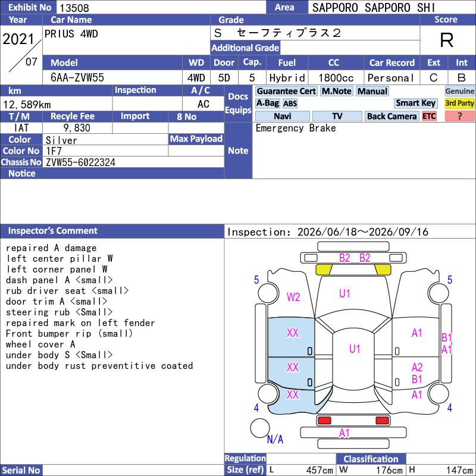Viewport: 476px width, 476px height.
Task: Click the W2 mark on the diagram
Action: 293,297
